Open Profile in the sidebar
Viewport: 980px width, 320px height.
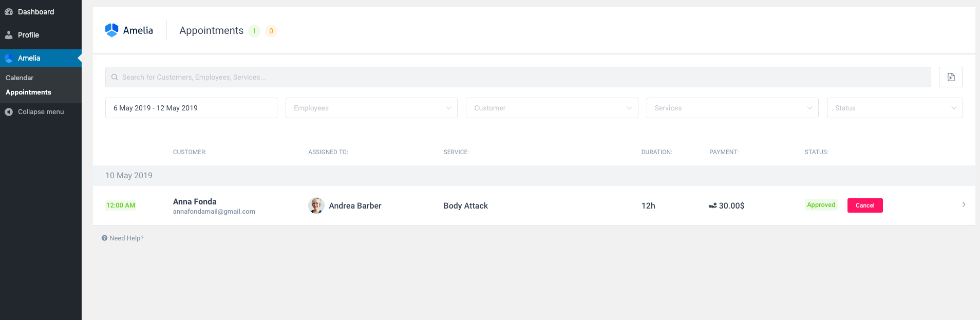[28, 35]
